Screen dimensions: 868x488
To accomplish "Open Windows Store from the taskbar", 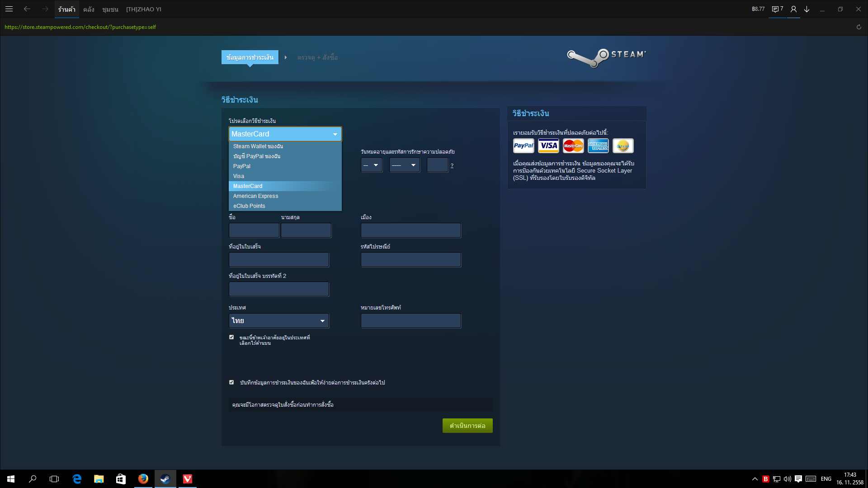I will pos(121,479).
